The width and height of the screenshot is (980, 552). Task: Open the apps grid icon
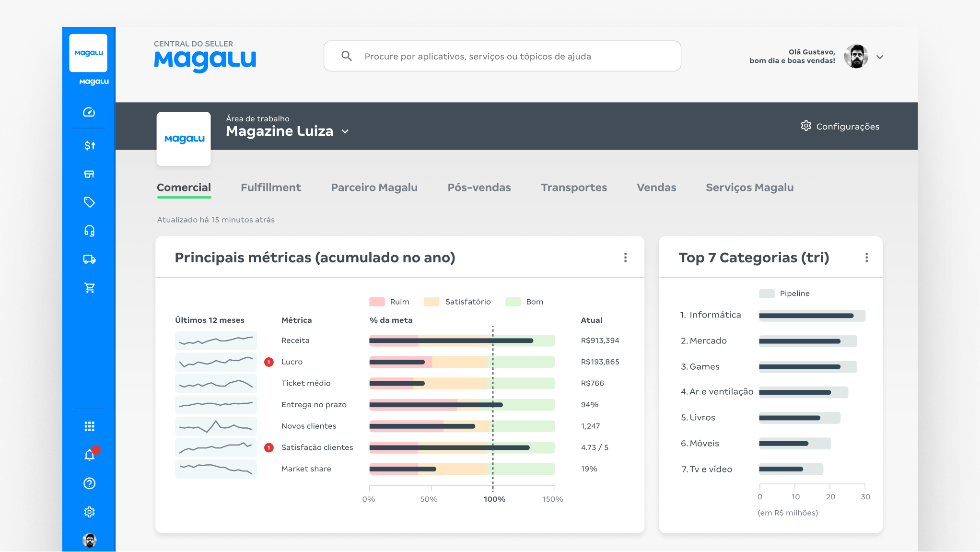89,426
